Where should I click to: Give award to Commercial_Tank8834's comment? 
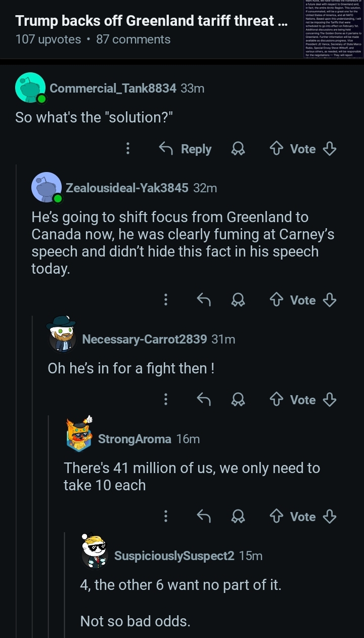coord(238,149)
